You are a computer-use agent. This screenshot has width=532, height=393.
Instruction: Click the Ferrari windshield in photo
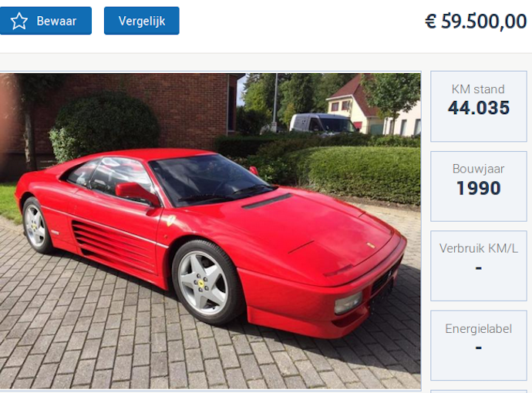209,178
